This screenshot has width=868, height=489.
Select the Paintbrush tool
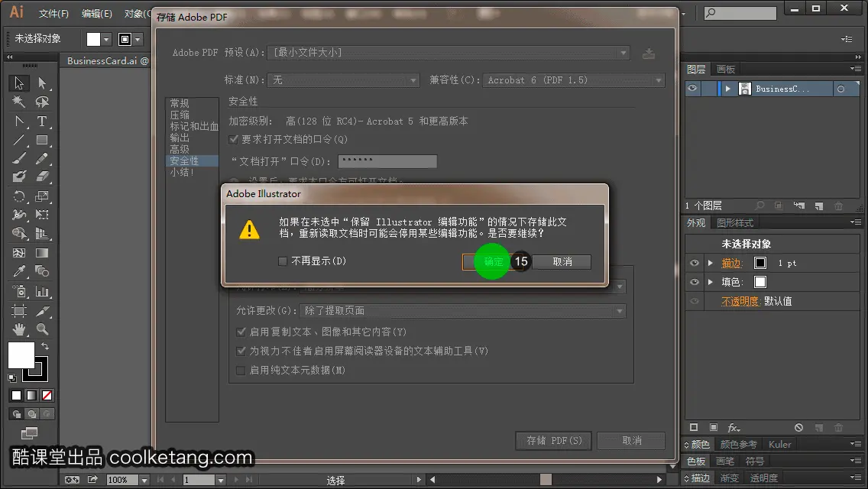coord(19,158)
